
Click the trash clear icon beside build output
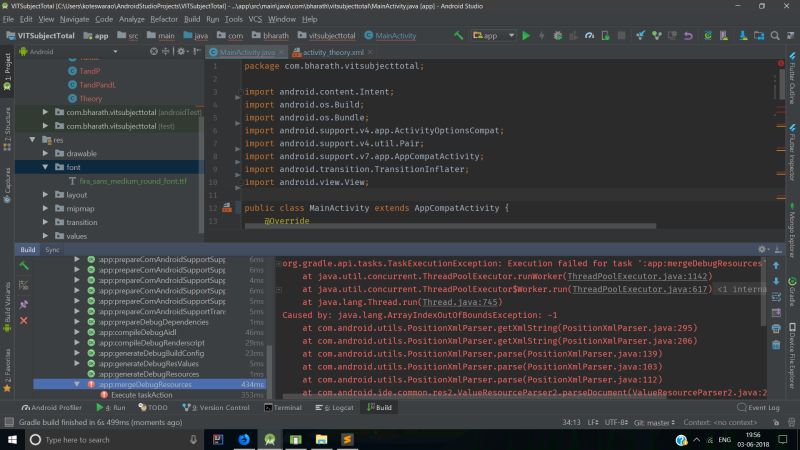click(776, 345)
